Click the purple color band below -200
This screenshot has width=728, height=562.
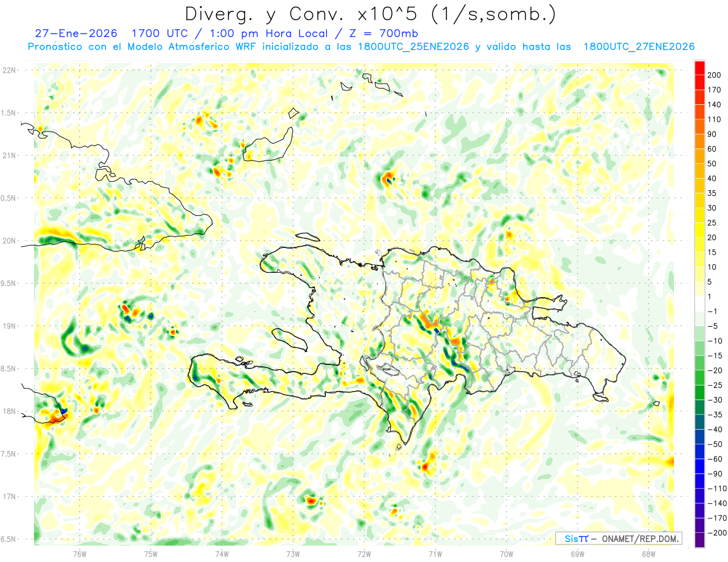[699, 540]
